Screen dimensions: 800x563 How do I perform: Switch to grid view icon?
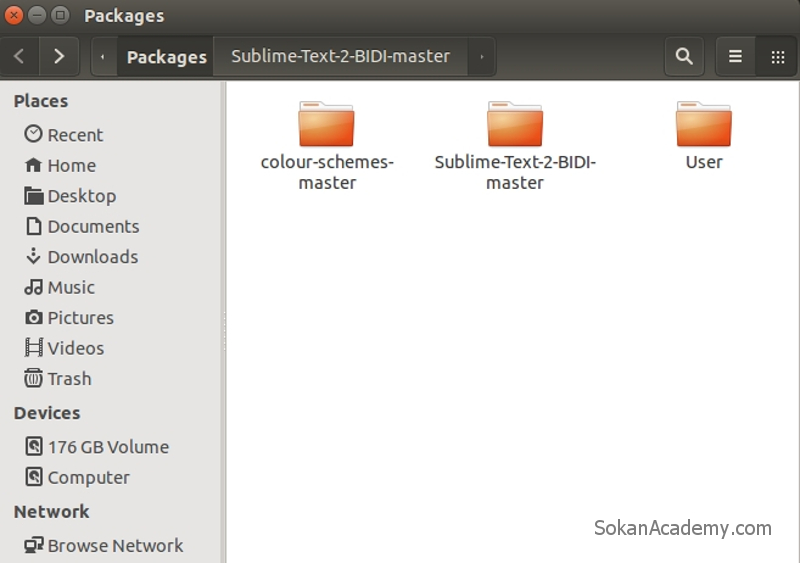777,56
